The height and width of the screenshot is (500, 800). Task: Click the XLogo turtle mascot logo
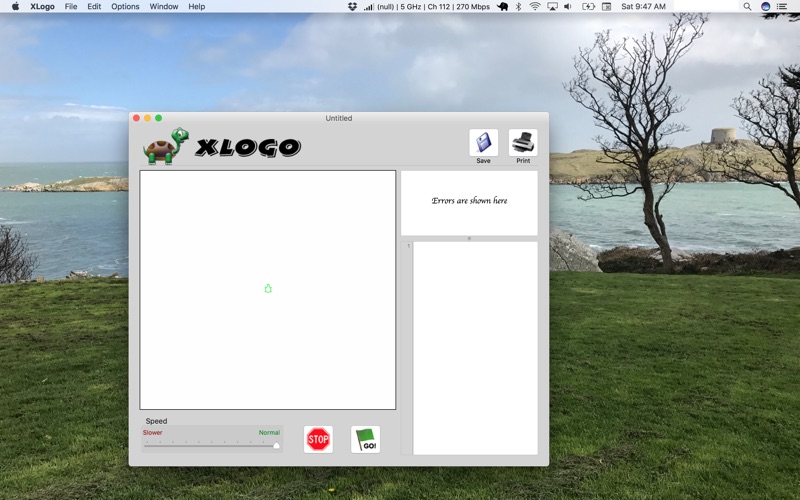166,146
